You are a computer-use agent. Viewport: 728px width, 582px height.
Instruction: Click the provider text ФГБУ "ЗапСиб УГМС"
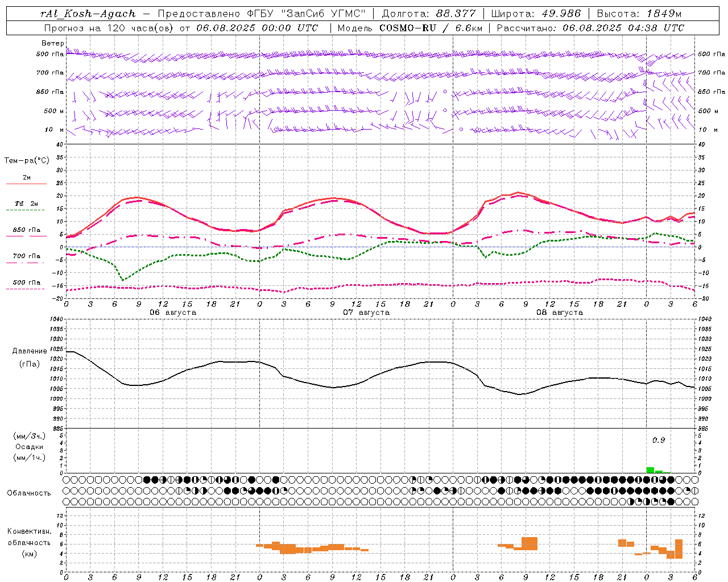pyautogui.click(x=306, y=14)
